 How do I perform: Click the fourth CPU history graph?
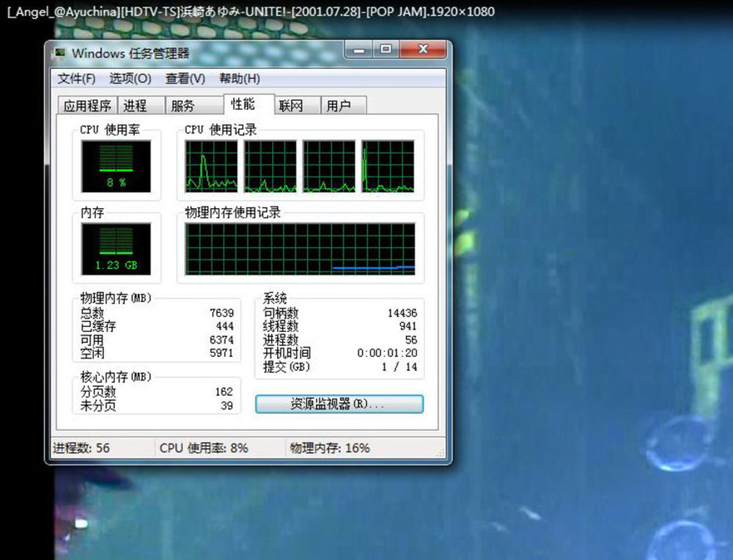coord(388,166)
